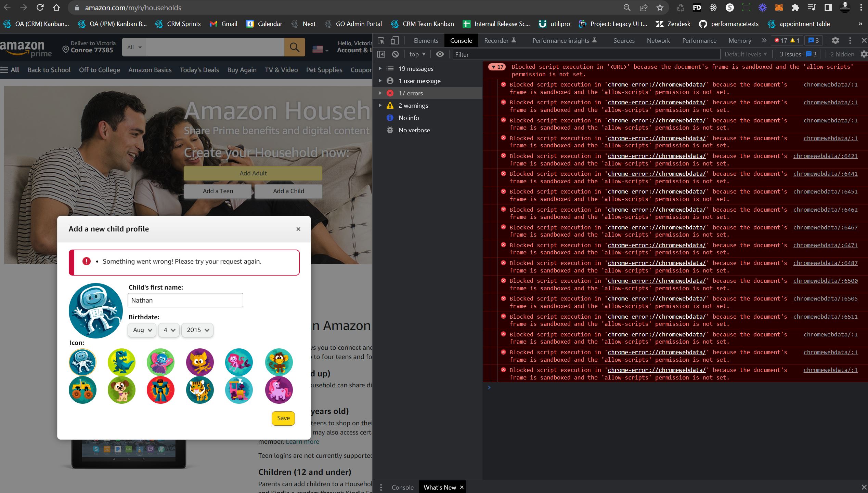868x493 pixels.
Task: Bookmark this page with the star icon
Action: tap(660, 8)
